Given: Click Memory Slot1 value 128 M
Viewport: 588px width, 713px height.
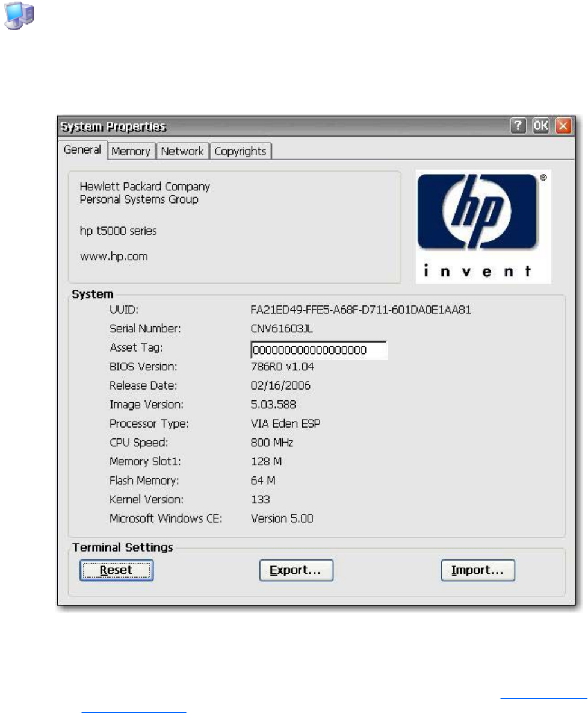Looking at the screenshot, I should pos(266,461).
